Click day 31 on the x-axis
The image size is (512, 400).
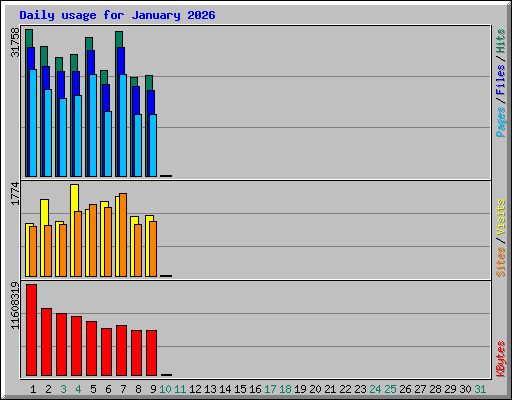click(x=480, y=389)
